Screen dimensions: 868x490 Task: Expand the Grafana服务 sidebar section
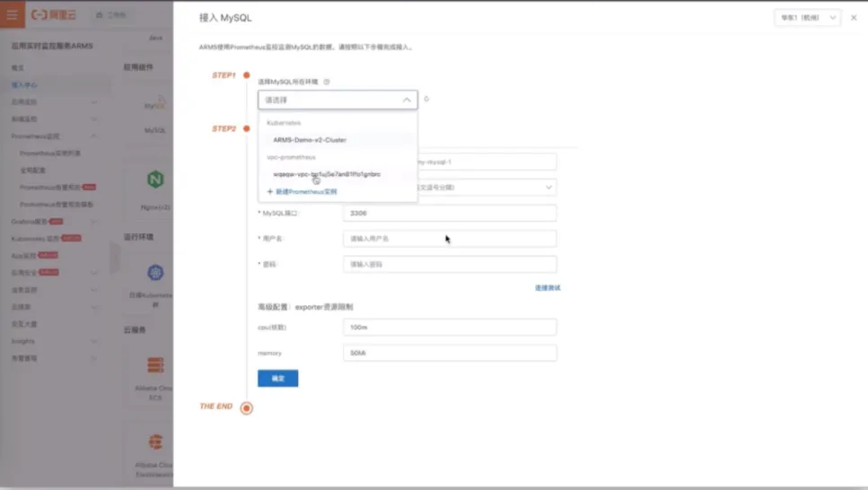93,222
